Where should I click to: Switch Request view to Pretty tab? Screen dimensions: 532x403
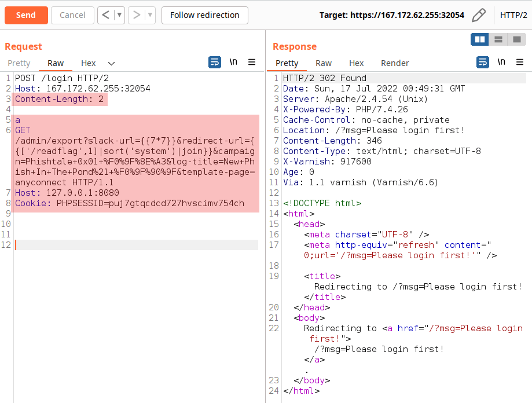[x=19, y=63]
